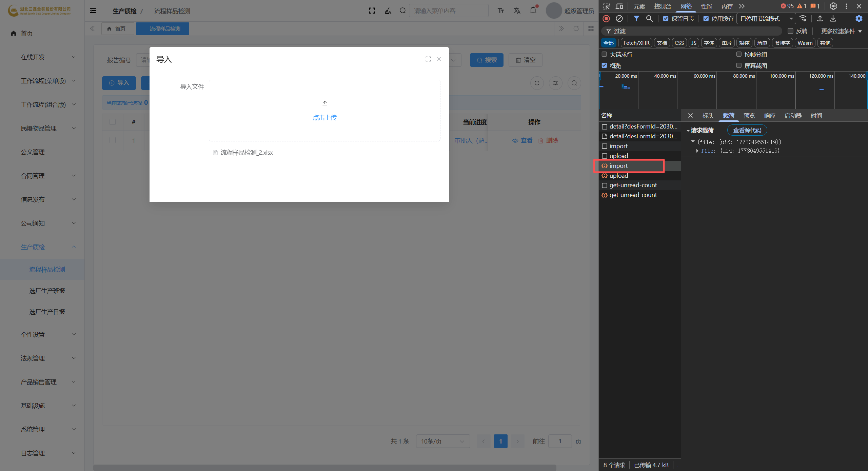The width and height of the screenshot is (868, 471).
Task: Toggle the 保留日志 checkbox
Action: click(666, 19)
